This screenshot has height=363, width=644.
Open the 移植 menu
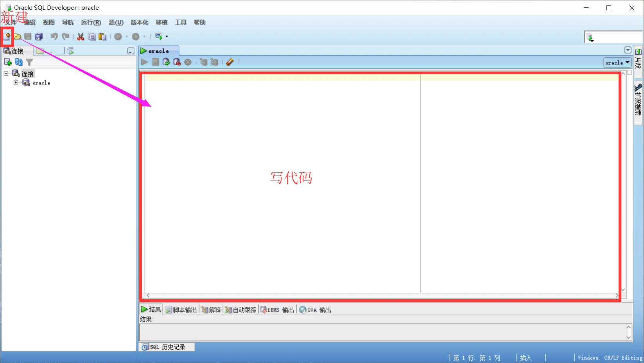(161, 22)
